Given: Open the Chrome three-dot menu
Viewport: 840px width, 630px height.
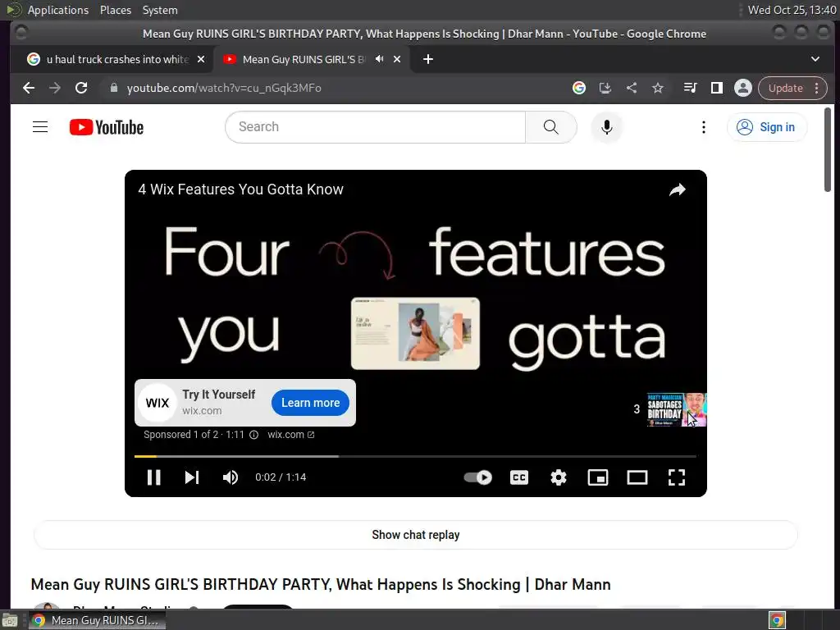Looking at the screenshot, I should tap(817, 88).
